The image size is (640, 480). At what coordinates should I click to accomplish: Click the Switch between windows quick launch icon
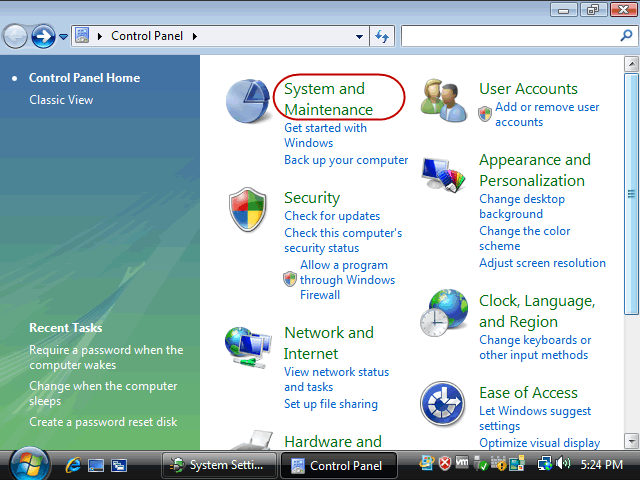[x=119, y=465]
